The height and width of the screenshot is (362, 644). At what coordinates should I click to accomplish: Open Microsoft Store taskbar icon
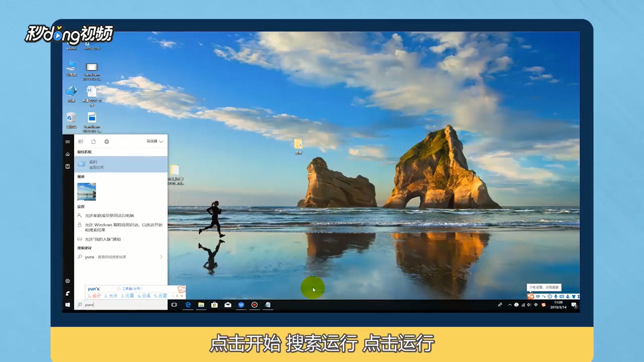coord(214,305)
